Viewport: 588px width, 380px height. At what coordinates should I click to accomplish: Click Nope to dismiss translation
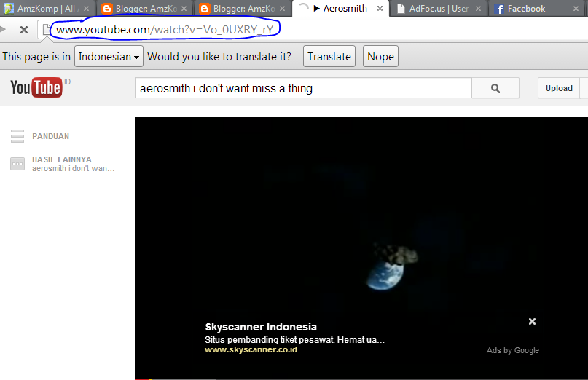coord(380,57)
